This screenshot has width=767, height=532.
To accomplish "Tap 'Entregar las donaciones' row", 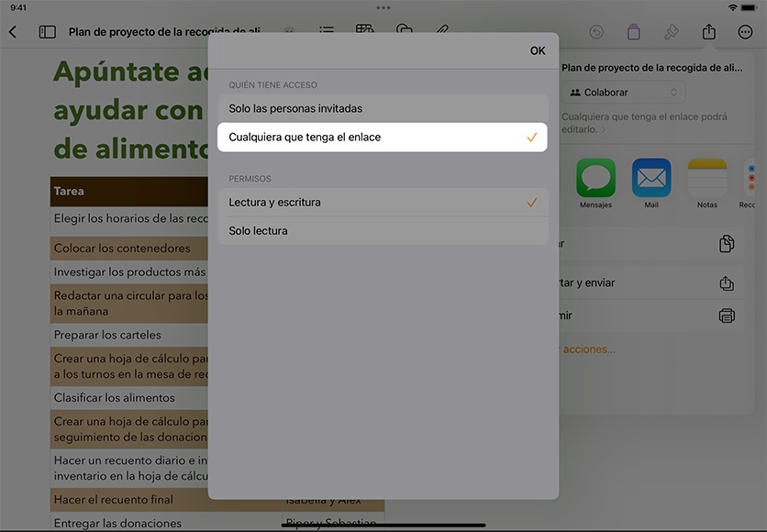I will point(129,523).
